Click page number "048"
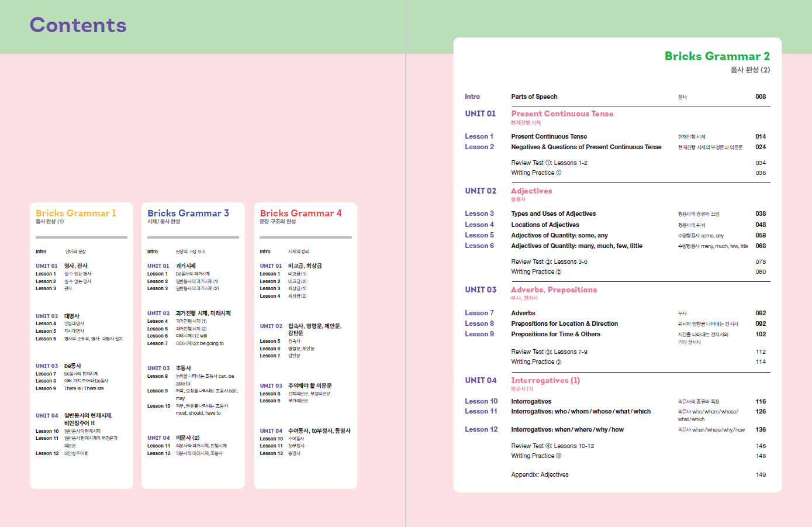This screenshot has width=812, height=527. [761, 225]
